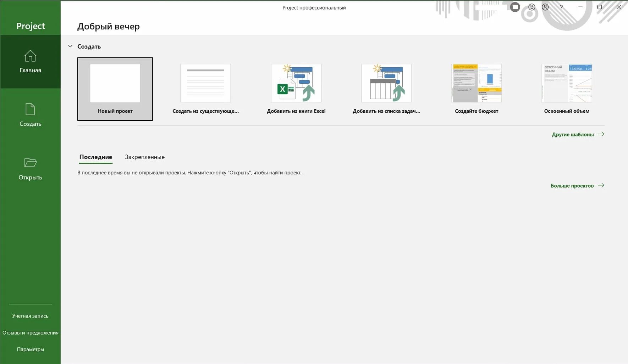Click the Добрый вечер greeting heading
This screenshot has height=364, width=628.
109,27
